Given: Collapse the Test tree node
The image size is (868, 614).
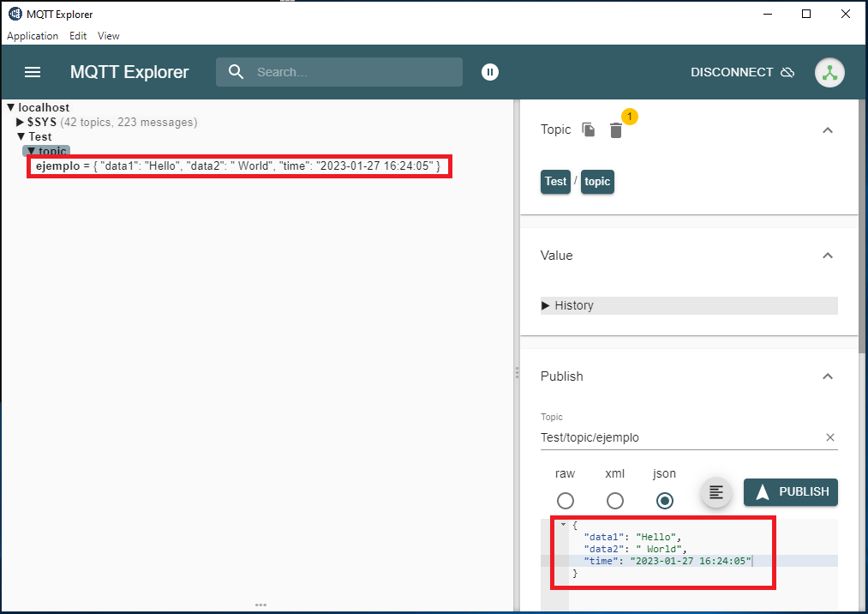Looking at the screenshot, I should coord(21,136).
